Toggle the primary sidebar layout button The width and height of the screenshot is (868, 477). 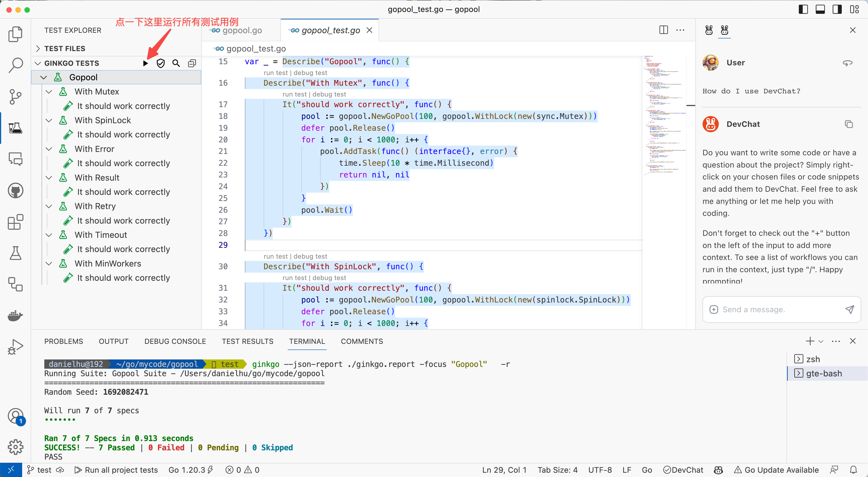pos(803,9)
